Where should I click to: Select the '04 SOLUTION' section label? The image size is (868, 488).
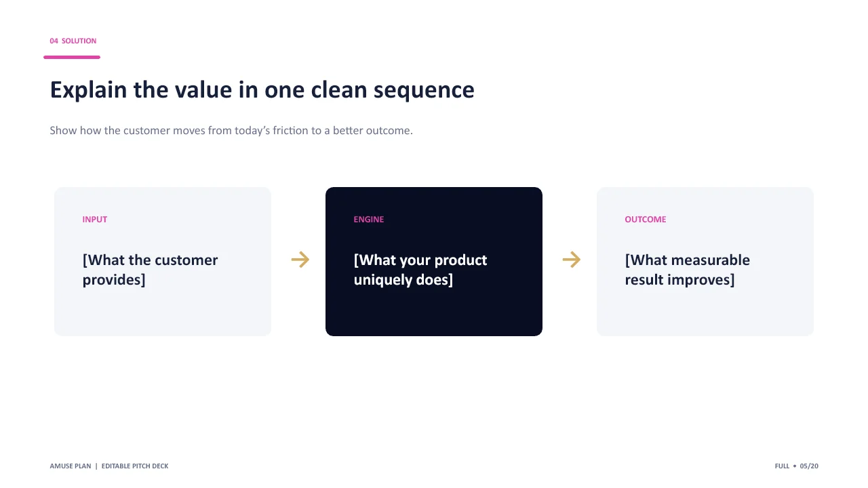click(73, 41)
